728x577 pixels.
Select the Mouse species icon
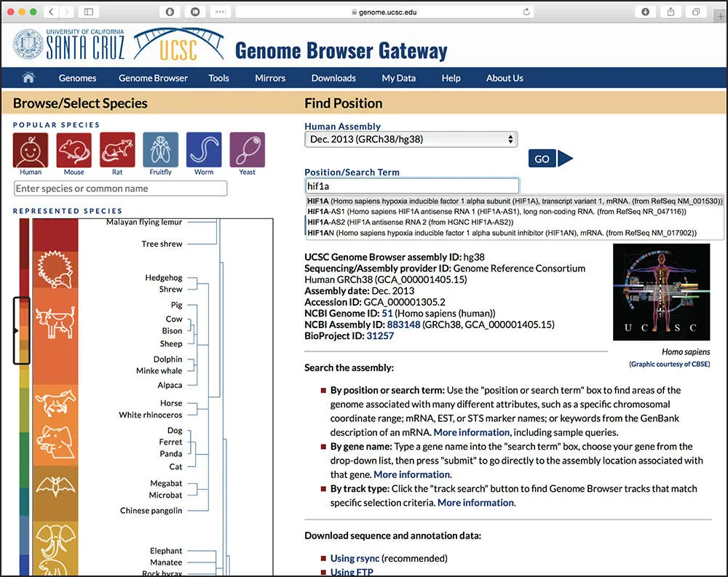[74, 149]
